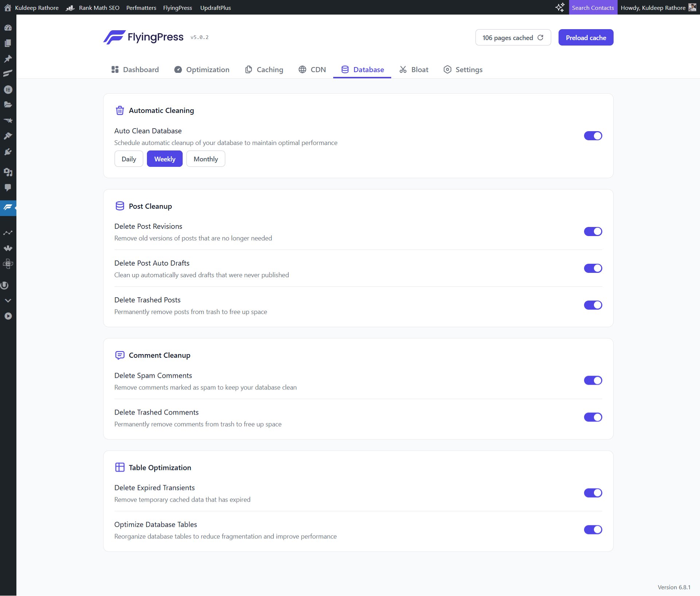Open Appearance paintbrush icon in sidebar

pyautogui.click(x=8, y=136)
